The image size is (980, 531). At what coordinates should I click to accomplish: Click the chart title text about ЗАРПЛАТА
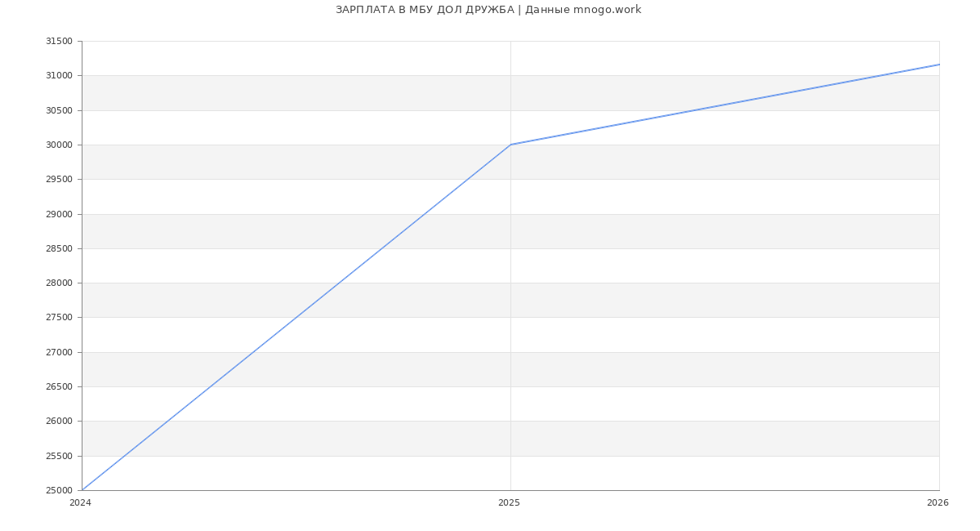pos(488,10)
